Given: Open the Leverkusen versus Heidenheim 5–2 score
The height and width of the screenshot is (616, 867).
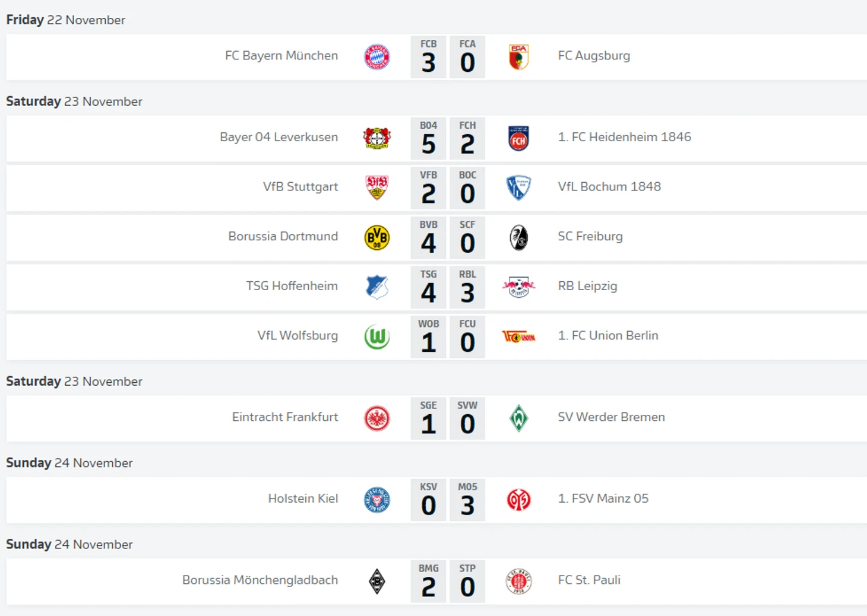Looking at the screenshot, I should (448, 138).
